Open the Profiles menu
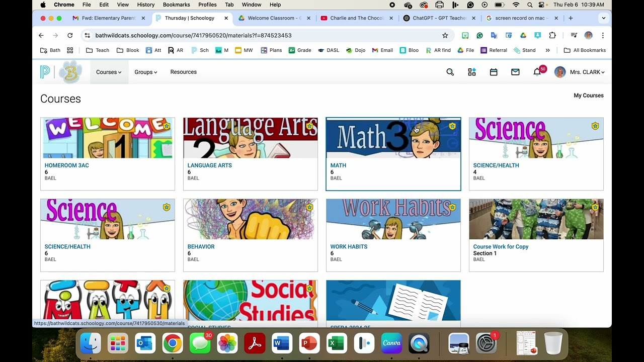The width and height of the screenshot is (644, 362). coord(207,5)
